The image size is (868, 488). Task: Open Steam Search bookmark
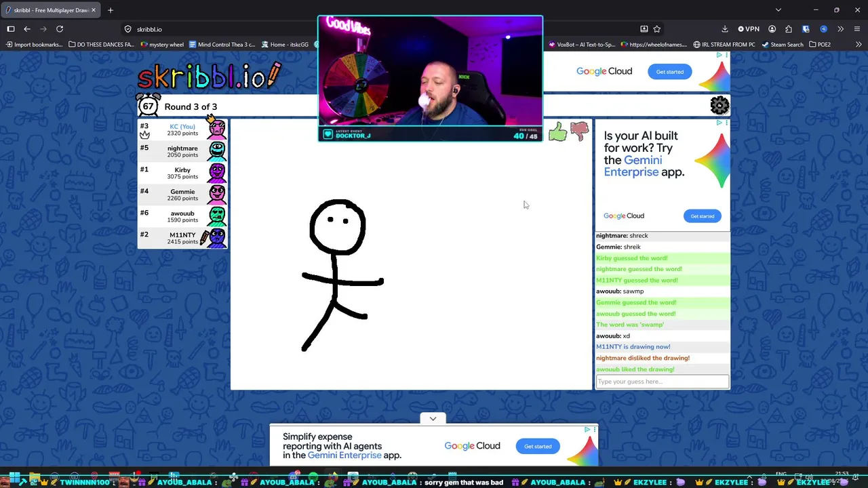783,45
